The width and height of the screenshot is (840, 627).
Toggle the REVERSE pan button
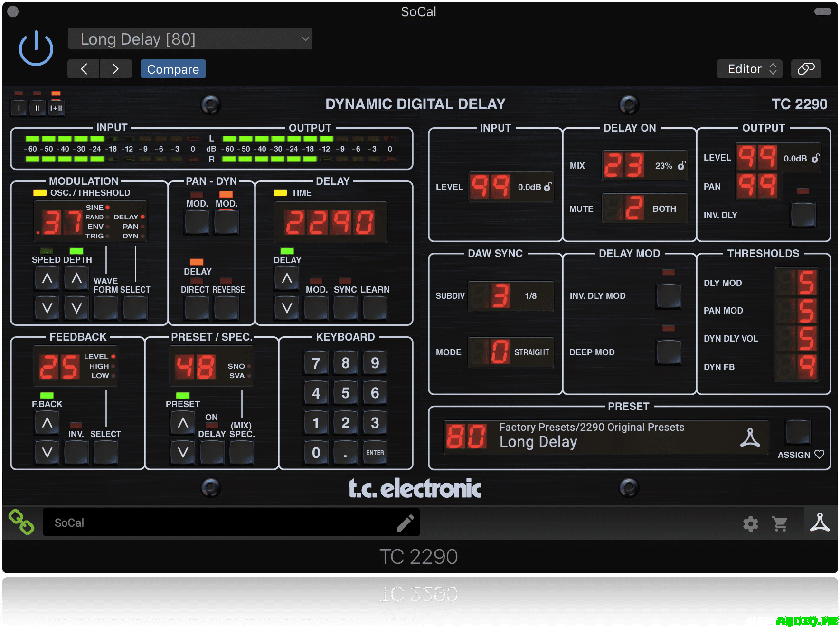click(x=226, y=308)
